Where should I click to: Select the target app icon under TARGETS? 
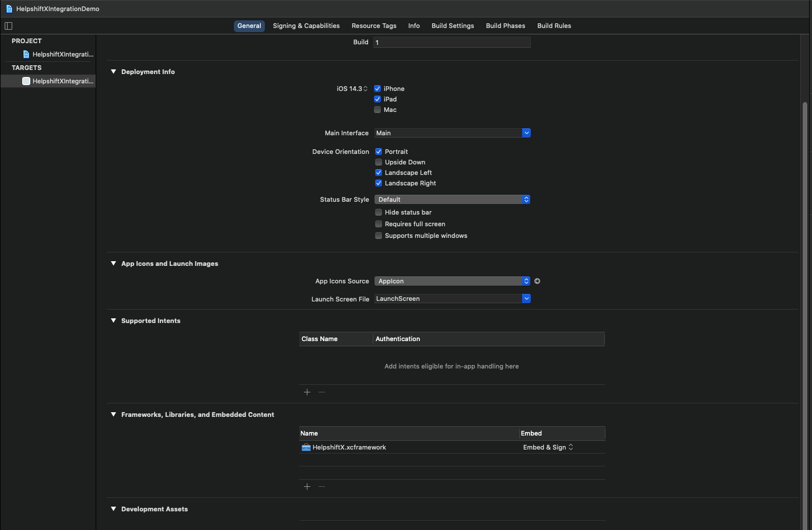coord(26,81)
